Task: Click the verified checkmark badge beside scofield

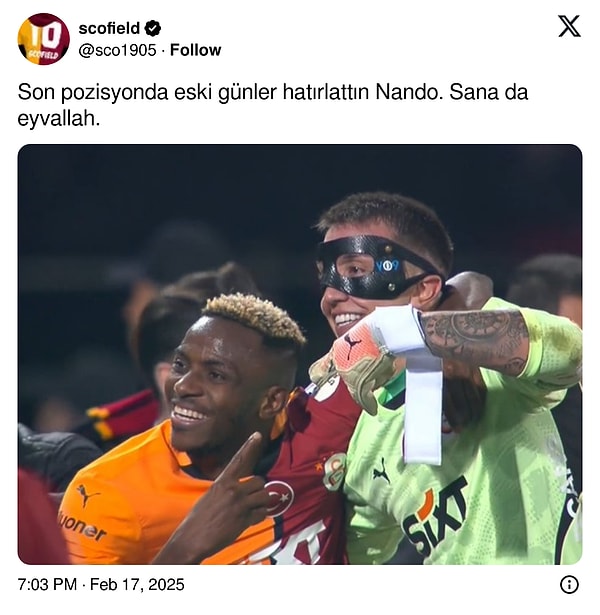Action: (x=153, y=28)
